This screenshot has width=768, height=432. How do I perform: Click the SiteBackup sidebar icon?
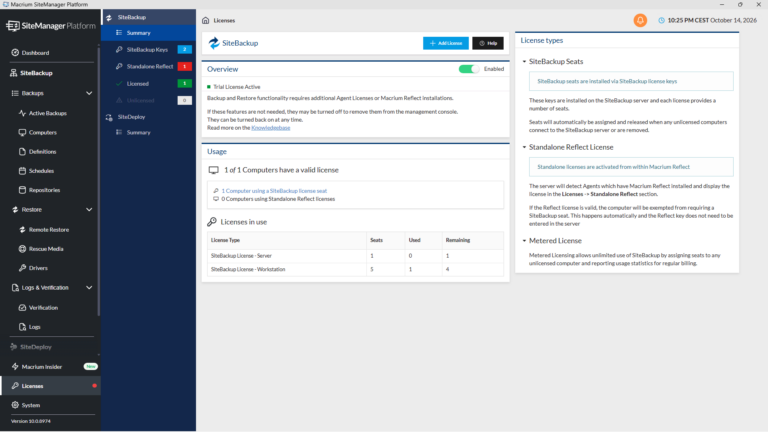coord(14,73)
